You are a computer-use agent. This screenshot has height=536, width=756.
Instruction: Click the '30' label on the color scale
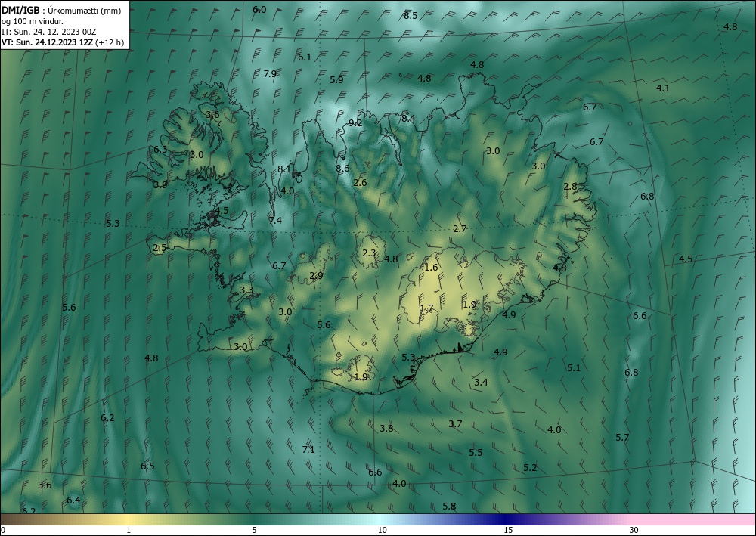click(634, 531)
